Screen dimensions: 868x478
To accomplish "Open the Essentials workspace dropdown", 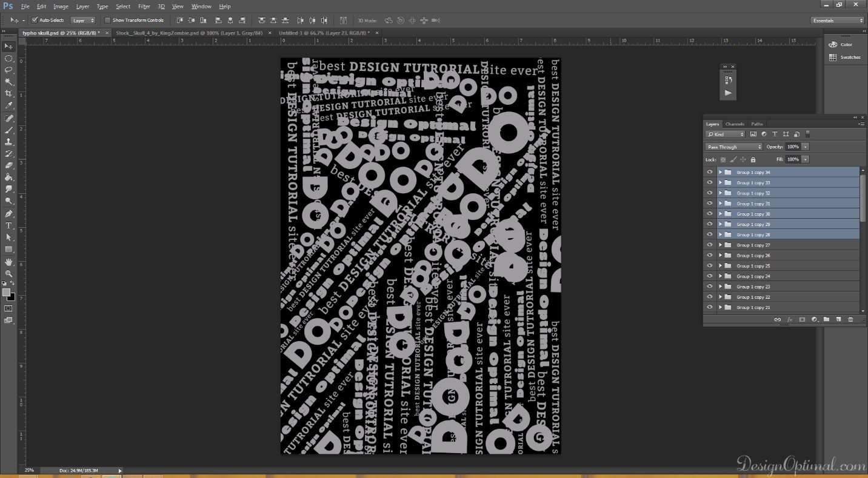I will (x=838, y=20).
